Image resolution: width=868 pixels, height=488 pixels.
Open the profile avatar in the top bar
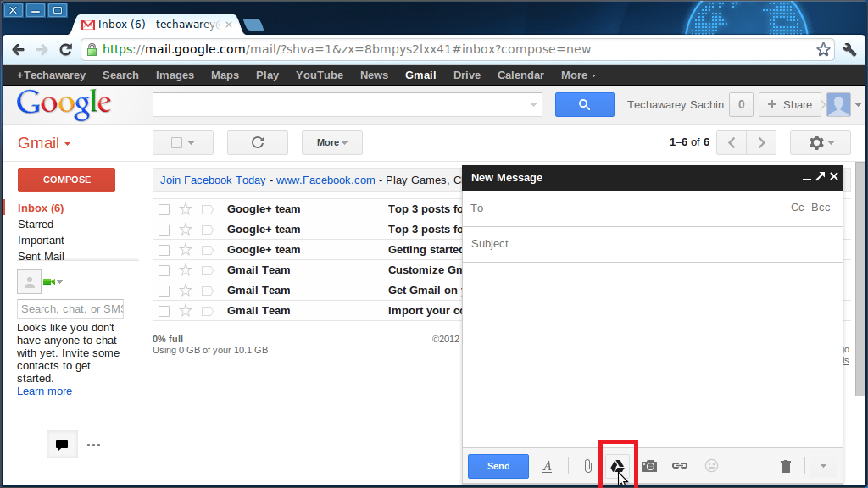click(838, 104)
